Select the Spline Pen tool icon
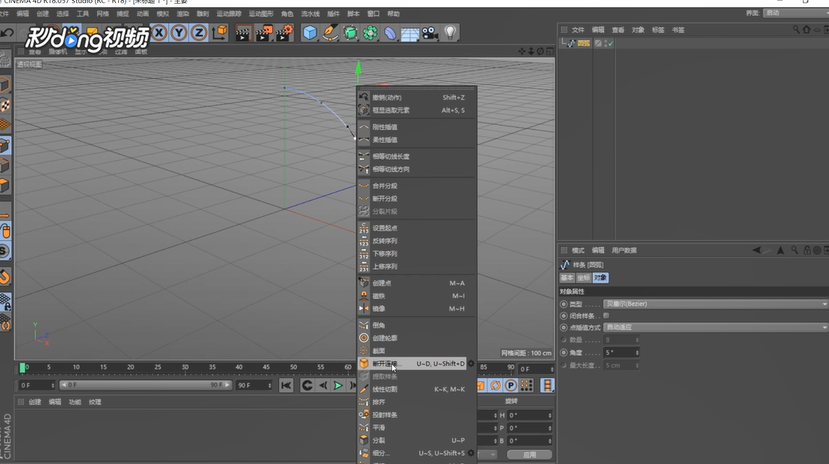The image size is (829, 464). click(x=330, y=33)
